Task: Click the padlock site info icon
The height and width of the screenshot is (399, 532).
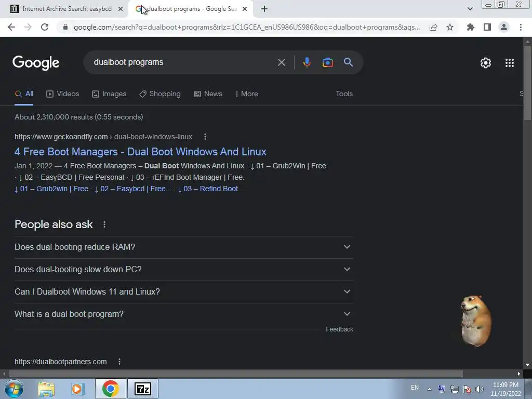Action: pyautogui.click(x=65, y=27)
